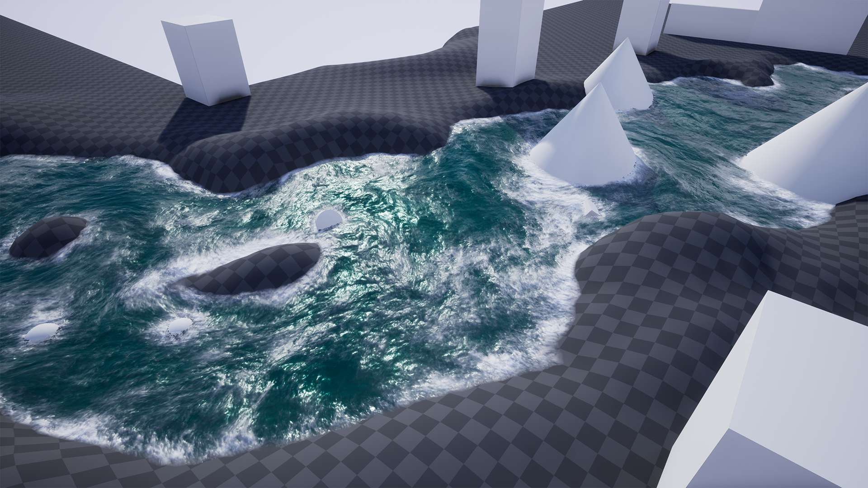Select the white sphere nearest the left edge
The height and width of the screenshot is (488, 868).
pyautogui.click(x=42, y=332)
